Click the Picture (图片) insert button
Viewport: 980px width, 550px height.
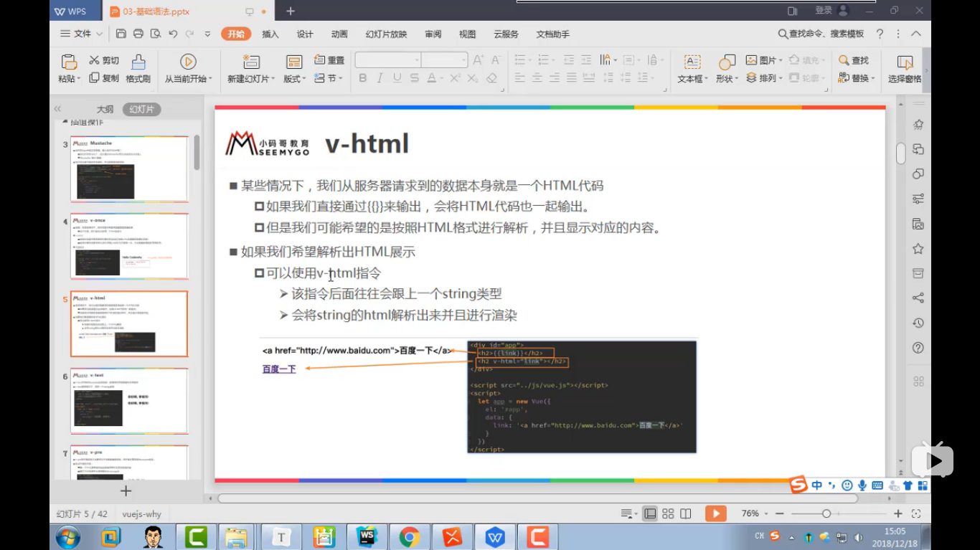[x=764, y=60]
